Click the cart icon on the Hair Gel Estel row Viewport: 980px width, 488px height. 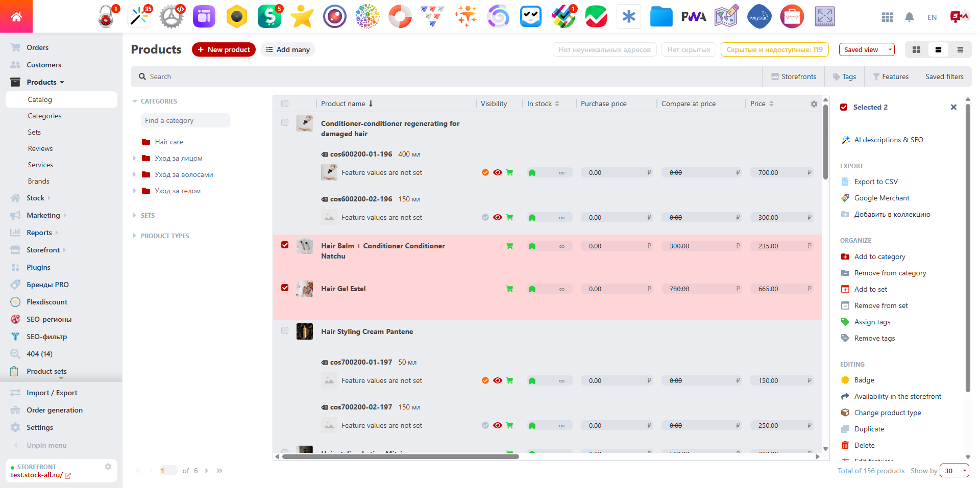[x=509, y=288]
